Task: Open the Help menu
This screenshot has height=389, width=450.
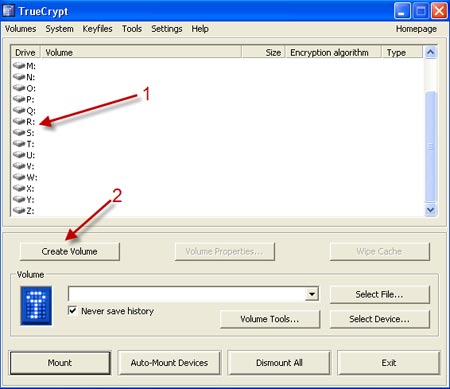Action: (x=200, y=29)
